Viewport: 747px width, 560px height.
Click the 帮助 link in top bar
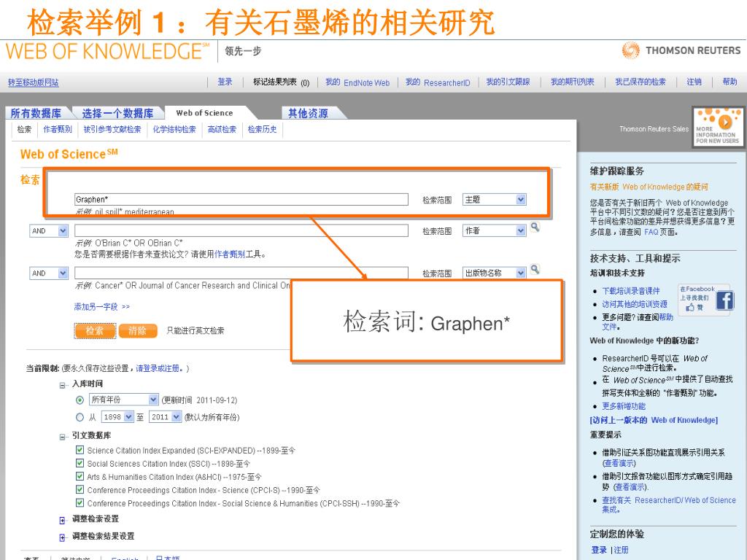[729, 82]
